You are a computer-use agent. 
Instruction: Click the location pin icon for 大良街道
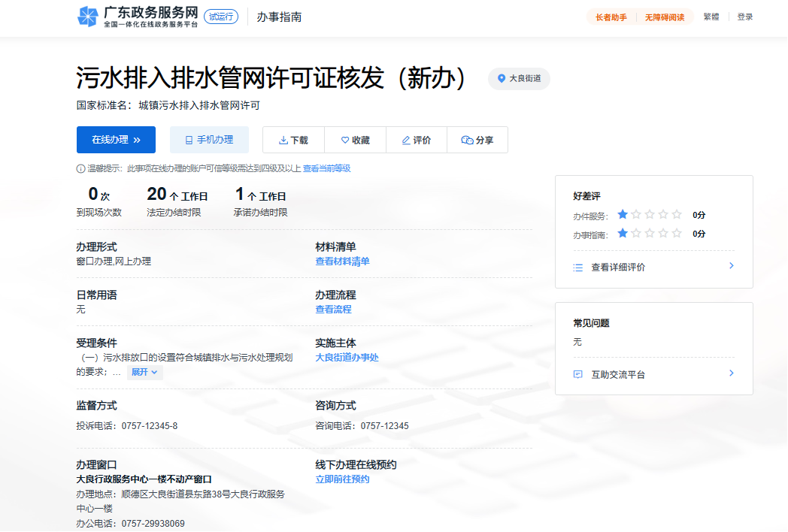pos(502,78)
